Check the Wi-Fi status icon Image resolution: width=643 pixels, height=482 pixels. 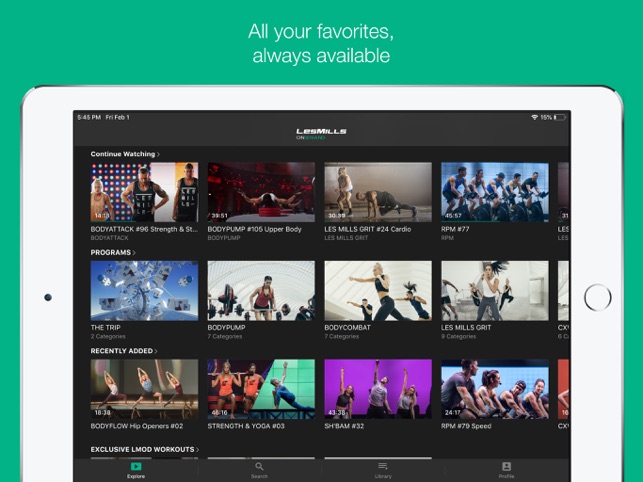[x=534, y=117]
